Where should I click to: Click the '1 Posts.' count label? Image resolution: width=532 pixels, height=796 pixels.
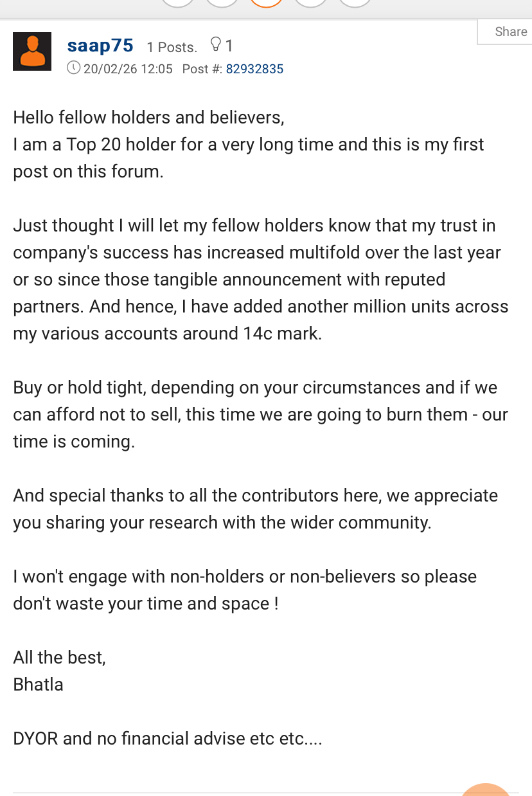[x=172, y=47]
